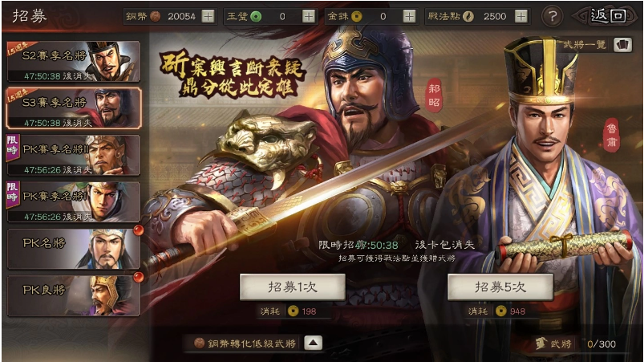Add gold with the 金銖 plus icon
644x362 pixels.
point(409,16)
